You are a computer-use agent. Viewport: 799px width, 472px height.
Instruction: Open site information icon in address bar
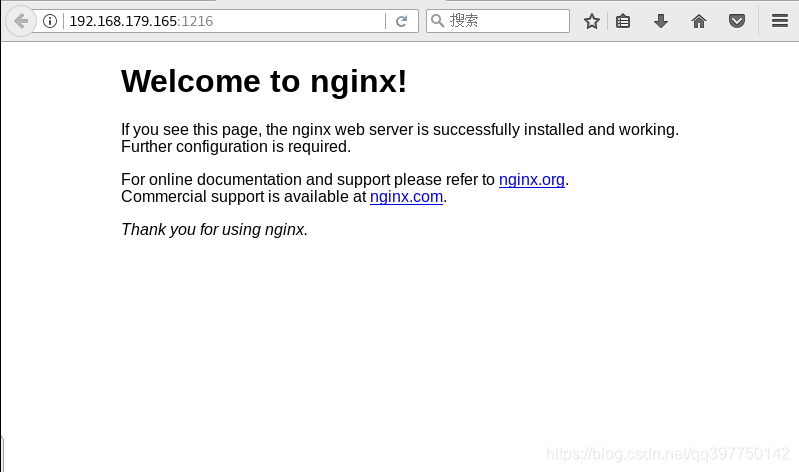tap(50, 21)
